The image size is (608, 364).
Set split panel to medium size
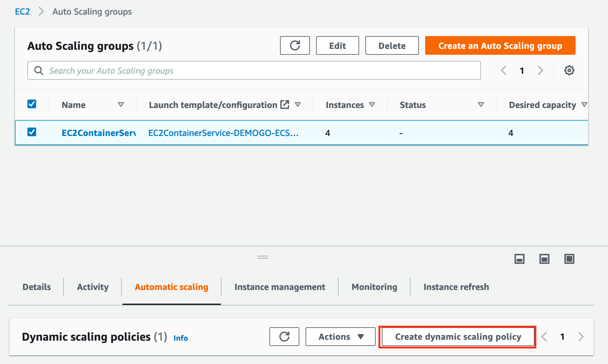[544, 259]
